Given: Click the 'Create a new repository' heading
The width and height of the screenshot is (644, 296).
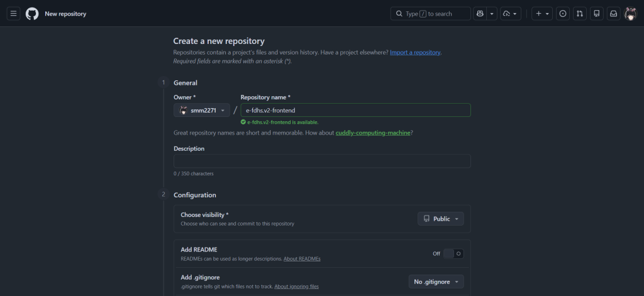Looking at the screenshot, I should [x=219, y=41].
